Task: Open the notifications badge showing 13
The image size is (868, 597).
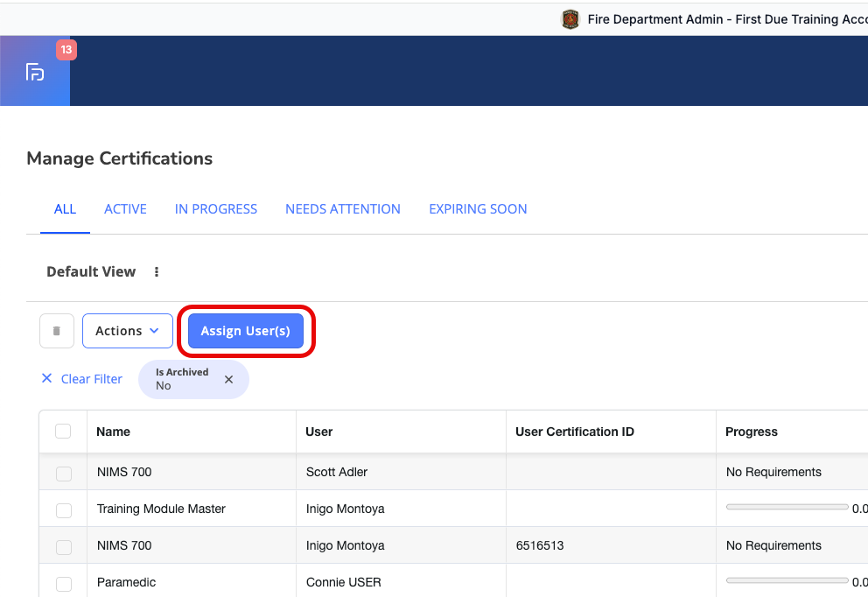Action: click(66, 50)
